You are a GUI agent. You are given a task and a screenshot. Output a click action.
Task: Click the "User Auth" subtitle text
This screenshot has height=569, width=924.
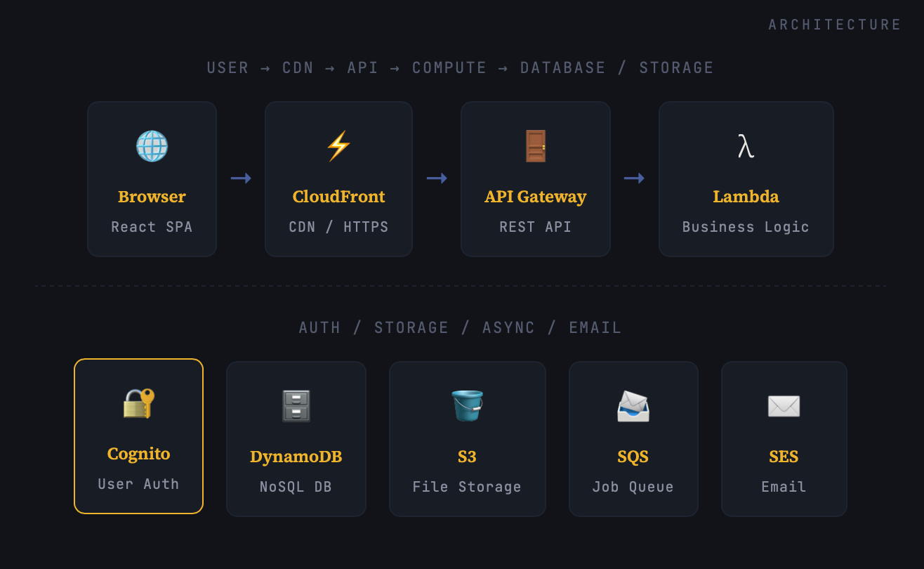point(138,484)
